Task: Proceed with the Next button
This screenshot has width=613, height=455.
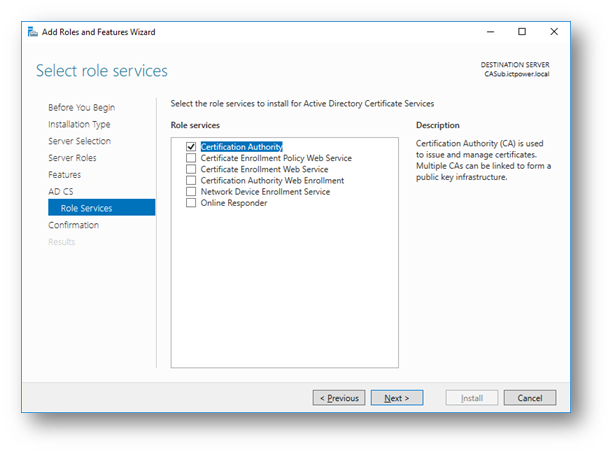Action: pos(396,398)
